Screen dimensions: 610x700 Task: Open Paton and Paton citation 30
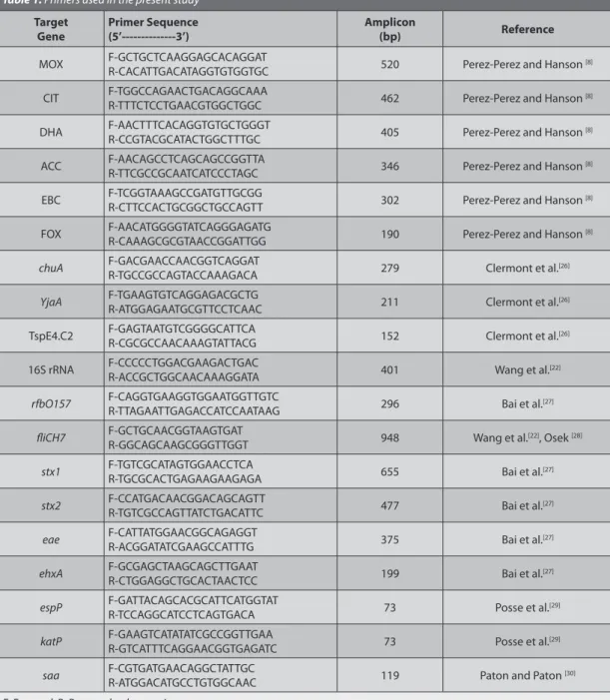(x=570, y=674)
